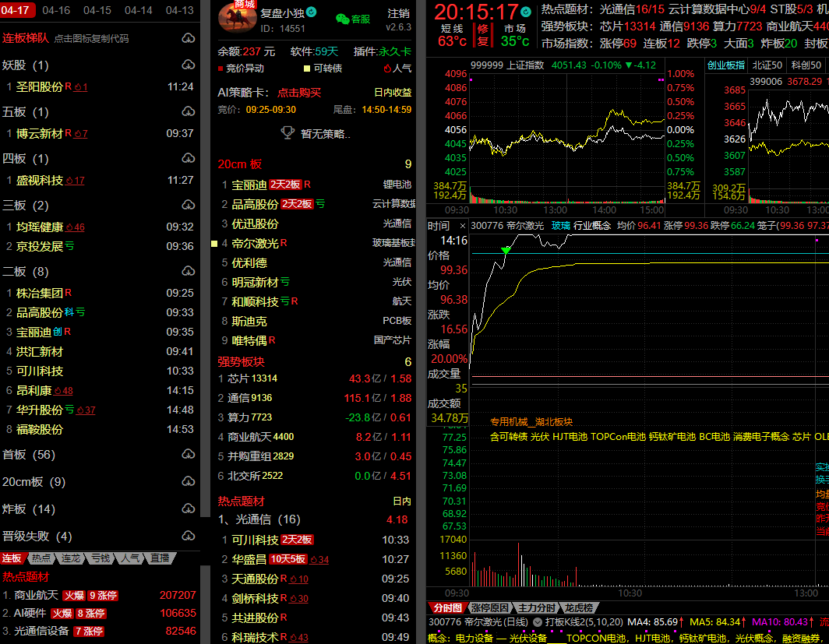This screenshot has width=829, height=644.
Task: Click the refresh icon beside the clock
Action: coord(526,12)
